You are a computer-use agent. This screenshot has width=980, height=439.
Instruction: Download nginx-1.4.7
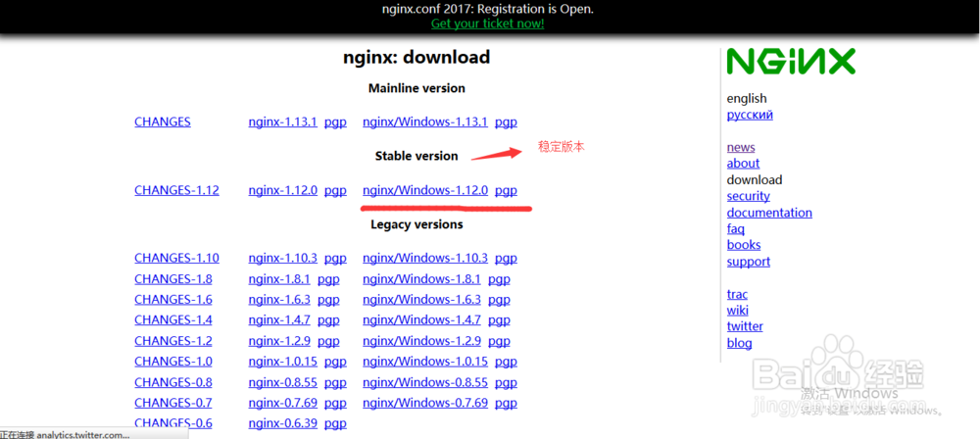(x=279, y=320)
